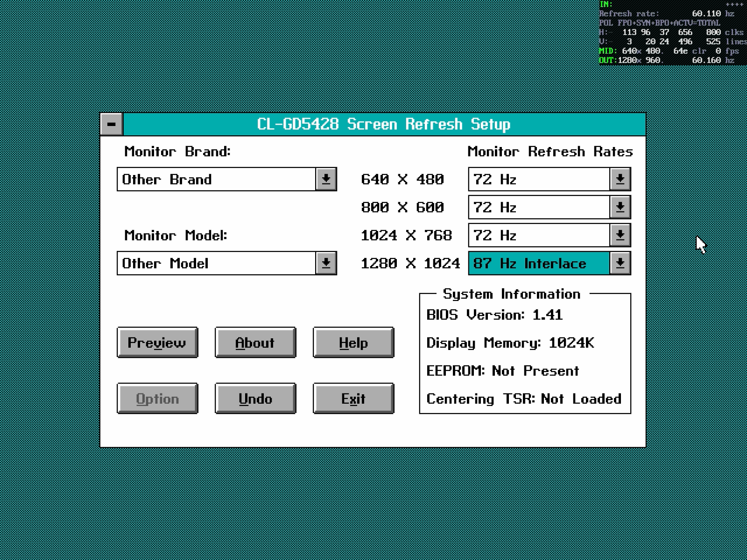747x560 pixels.
Task: Revert changes with the Undo button
Action: [255, 399]
